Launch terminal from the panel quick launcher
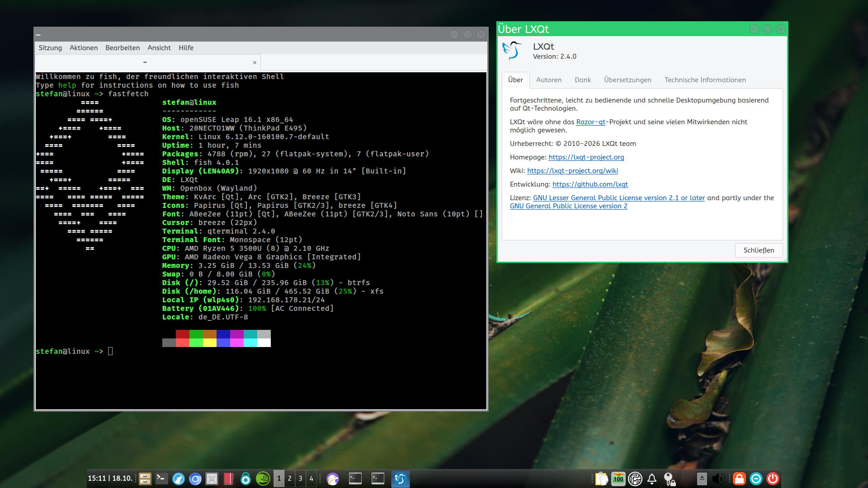This screenshot has width=868, height=488. point(161,479)
